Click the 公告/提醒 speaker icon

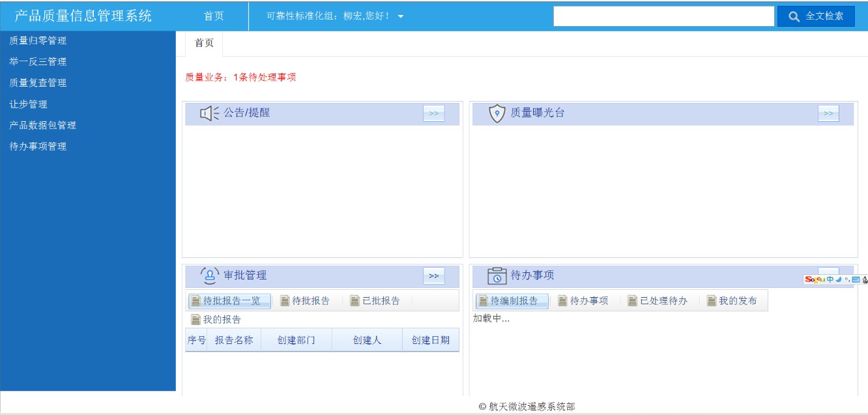[x=209, y=113]
